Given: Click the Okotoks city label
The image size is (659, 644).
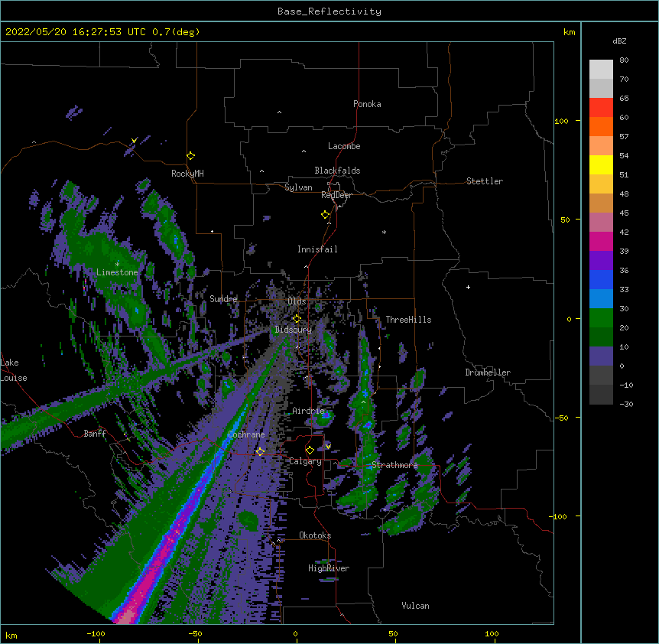Looking at the screenshot, I should tap(315, 535).
